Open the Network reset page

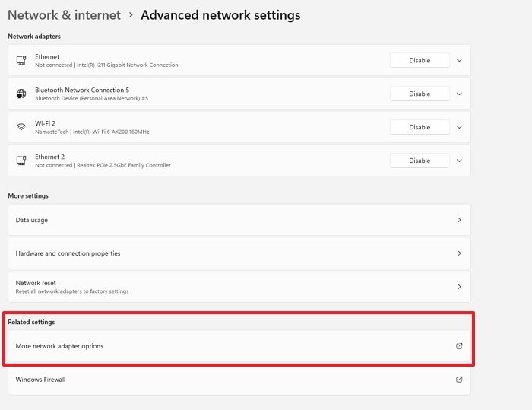point(239,287)
